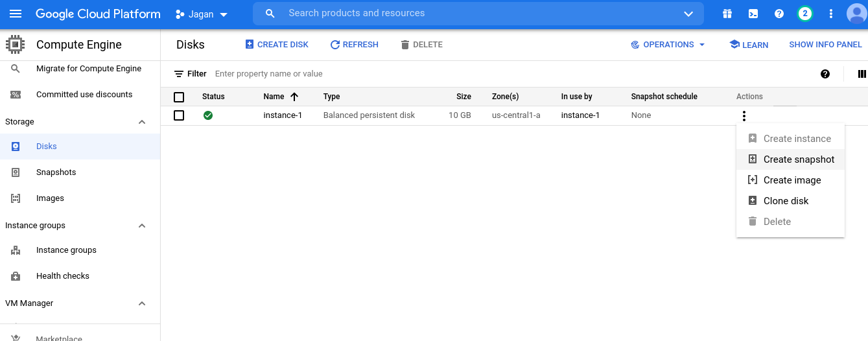
Task: Click the gift free trial icon
Action: point(727,14)
